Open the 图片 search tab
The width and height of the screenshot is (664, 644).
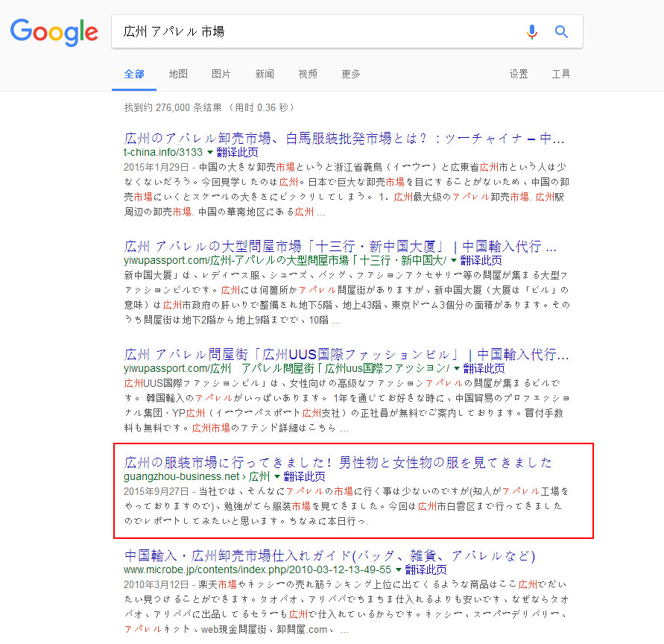pyautogui.click(x=221, y=74)
